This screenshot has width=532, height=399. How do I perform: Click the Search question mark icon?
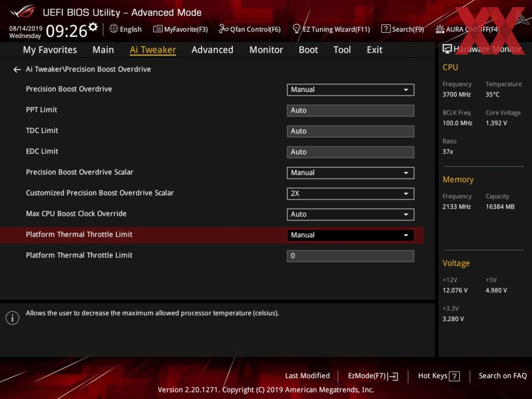(386, 29)
